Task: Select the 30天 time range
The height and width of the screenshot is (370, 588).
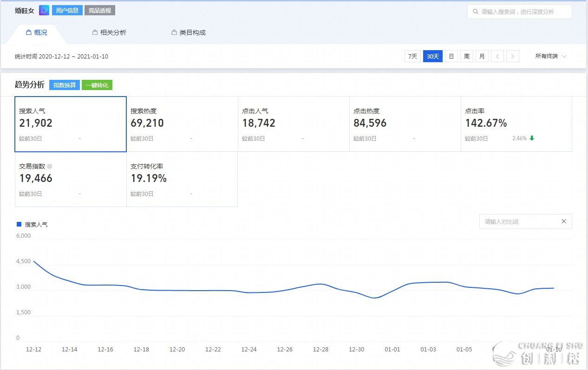Action: [433, 56]
